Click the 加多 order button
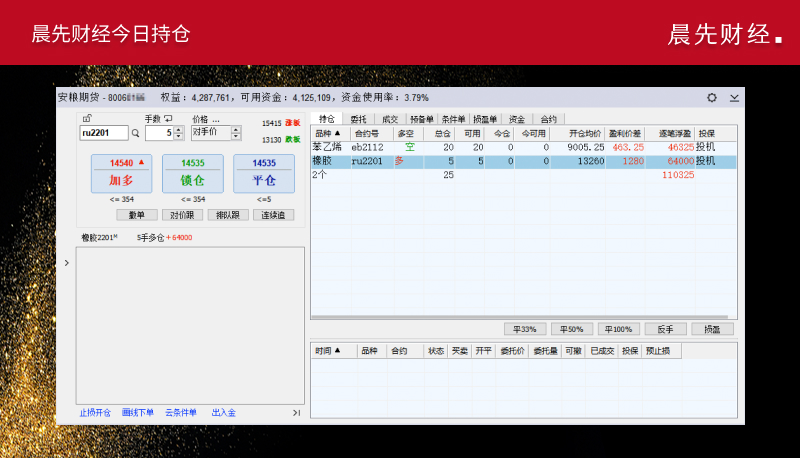Image resolution: width=800 pixels, height=458 pixels. click(121, 173)
